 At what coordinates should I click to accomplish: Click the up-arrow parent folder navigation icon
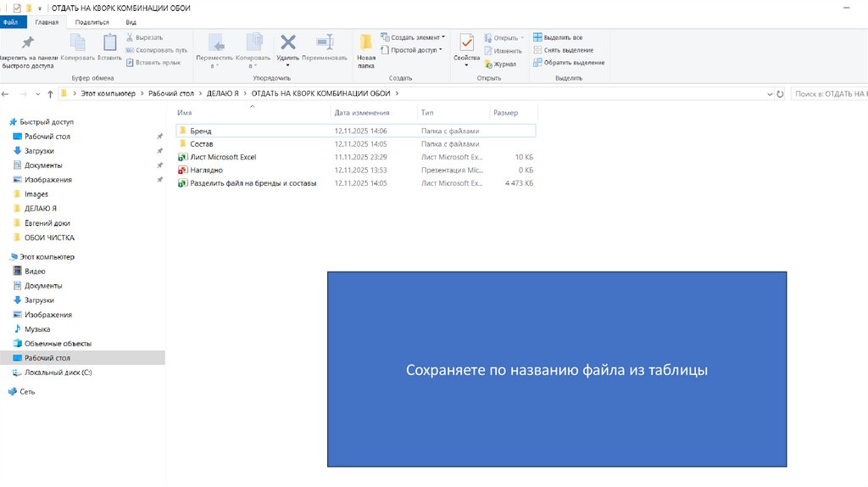click(51, 93)
